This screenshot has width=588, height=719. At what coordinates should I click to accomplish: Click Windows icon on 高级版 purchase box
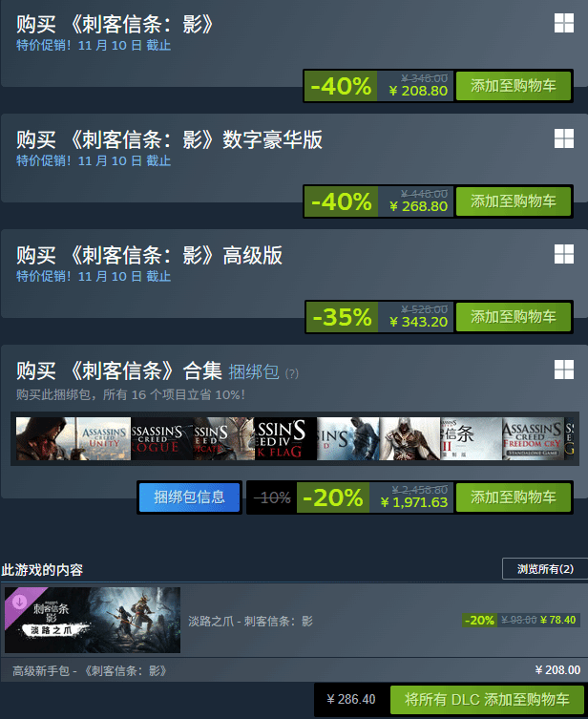[564, 254]
